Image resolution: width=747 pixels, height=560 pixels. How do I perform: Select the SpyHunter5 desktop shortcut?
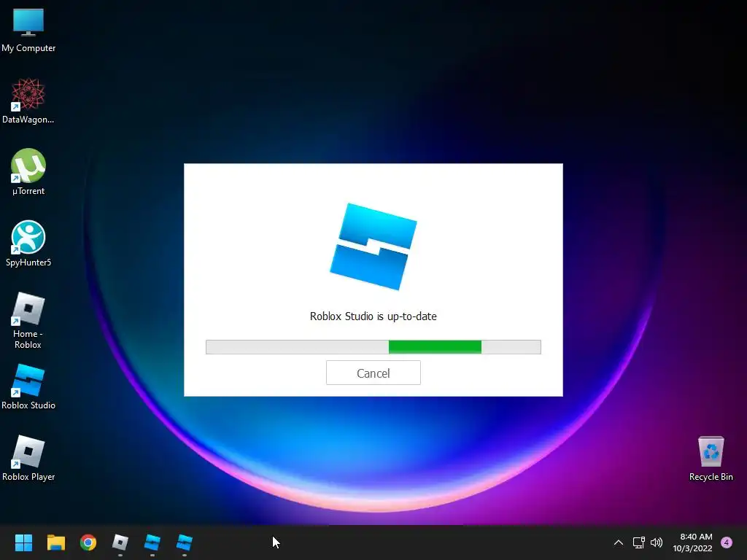(x=28, y=244)
